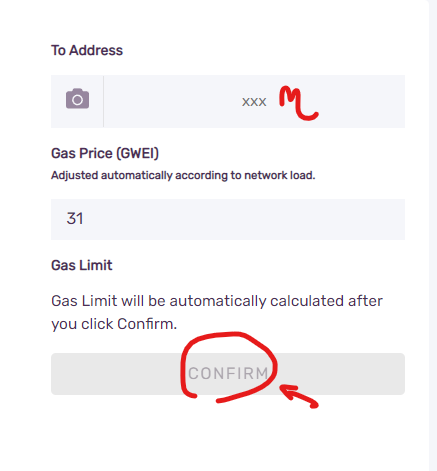Image resolution: width=437 pixels, height=471 pixels.
Task: Click the red arrow pointing at Confirm
Action: click(x=299, y=396)
